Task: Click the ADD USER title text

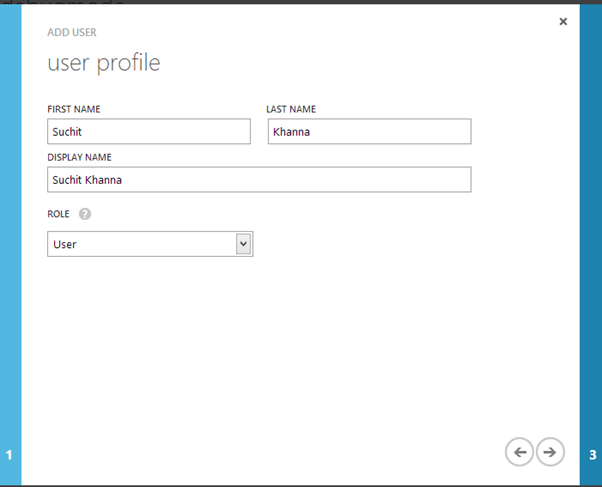Action: click(72, 33)
